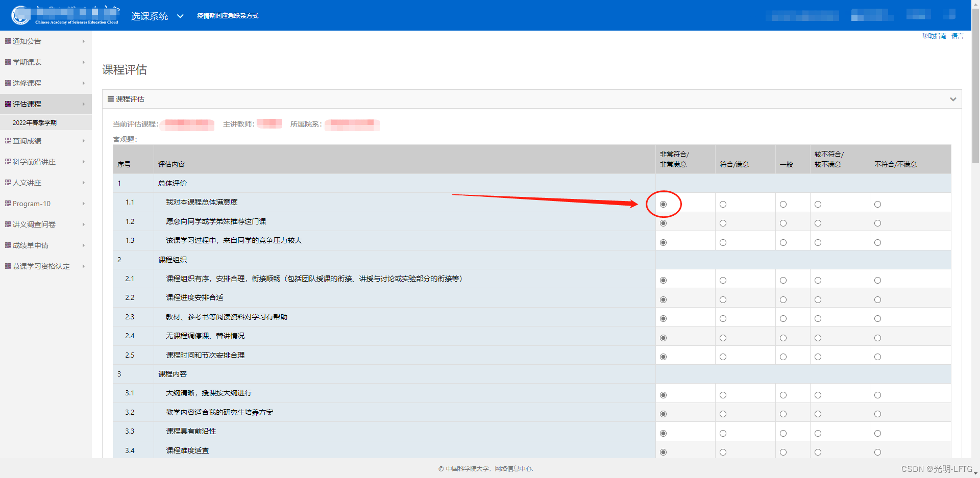Click the grid icon beside 人文讲座
Screen dimensions: 980x478
tap(8, 183)
